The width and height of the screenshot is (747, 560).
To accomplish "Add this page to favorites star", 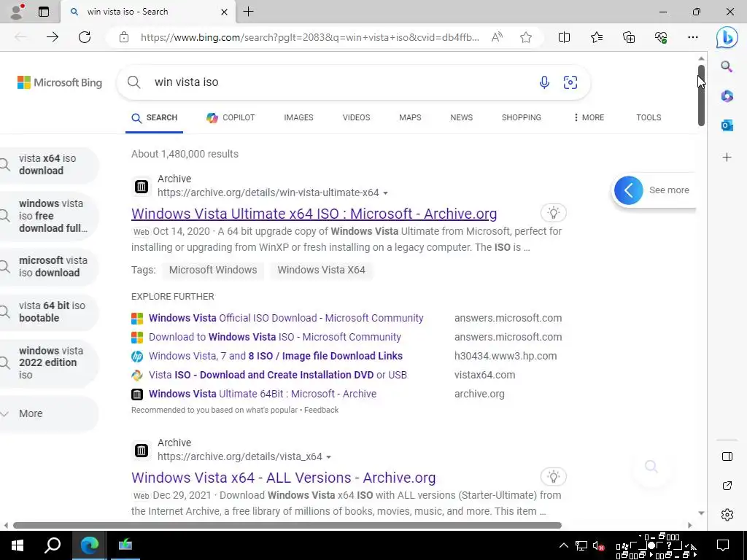I will [525, 37].
